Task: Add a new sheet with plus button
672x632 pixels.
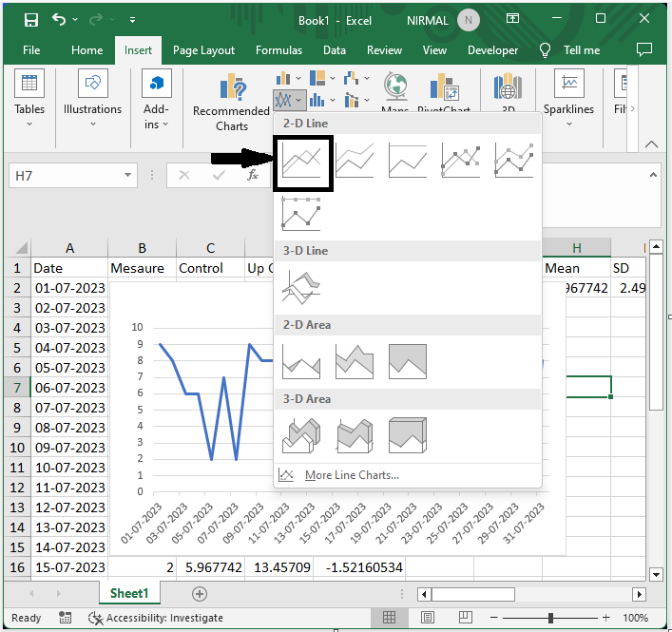Action: pos(200,594)
